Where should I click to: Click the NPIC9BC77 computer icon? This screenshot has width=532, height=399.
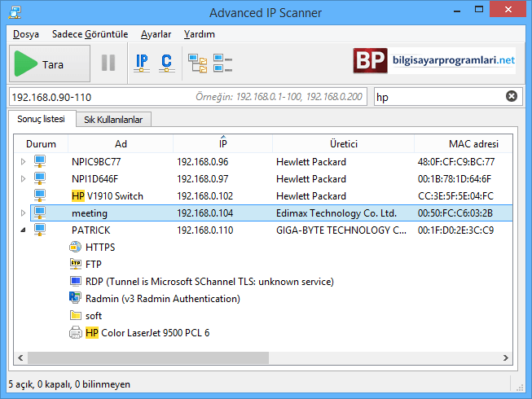point(40,161)
